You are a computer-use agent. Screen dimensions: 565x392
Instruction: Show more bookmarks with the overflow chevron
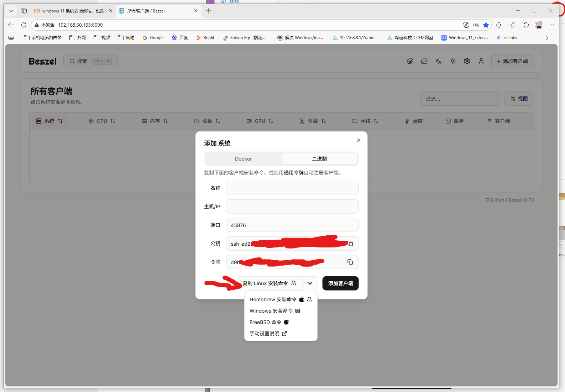point(547,38)
